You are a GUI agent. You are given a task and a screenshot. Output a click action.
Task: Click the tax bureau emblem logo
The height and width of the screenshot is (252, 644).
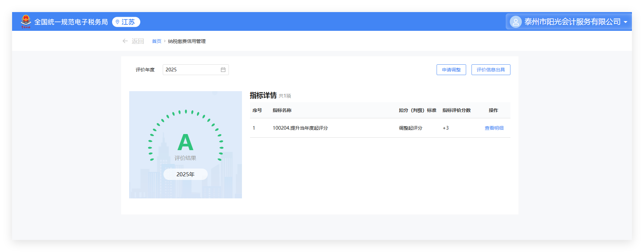[26, 22]
